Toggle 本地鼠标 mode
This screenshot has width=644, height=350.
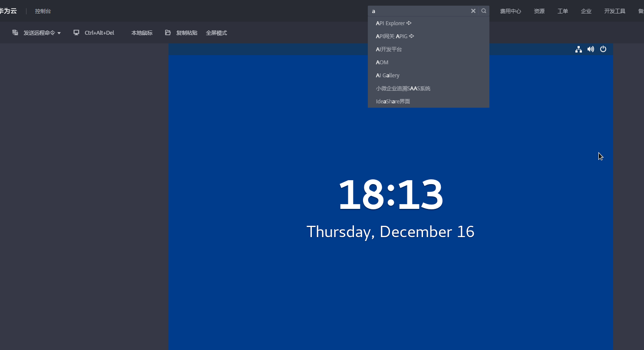(x=142, y=33)
